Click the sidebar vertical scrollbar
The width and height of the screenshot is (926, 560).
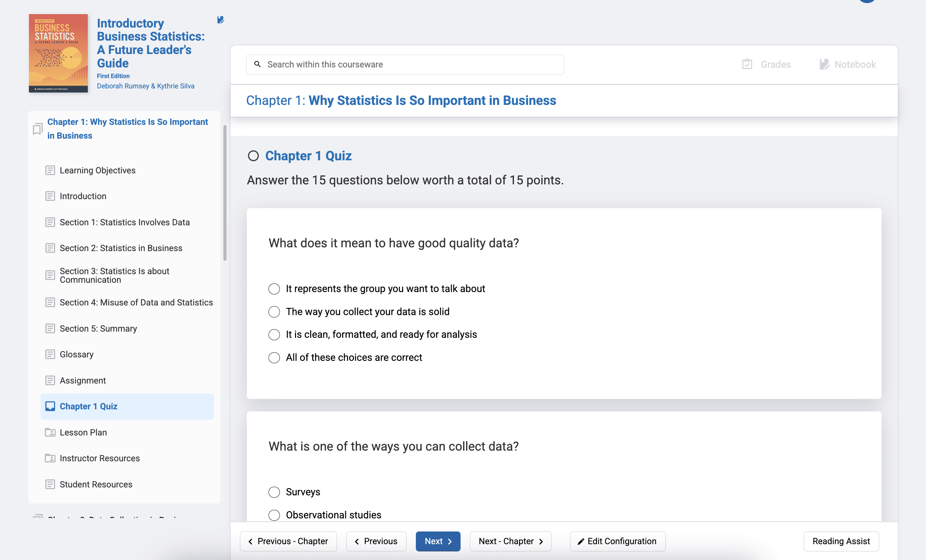pos(225,193)
